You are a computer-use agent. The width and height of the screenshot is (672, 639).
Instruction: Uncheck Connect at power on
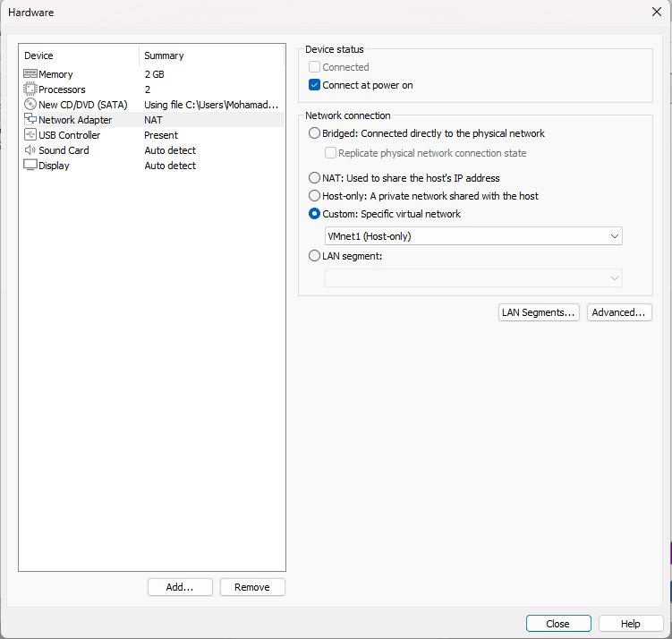click(x=314, y=85)
